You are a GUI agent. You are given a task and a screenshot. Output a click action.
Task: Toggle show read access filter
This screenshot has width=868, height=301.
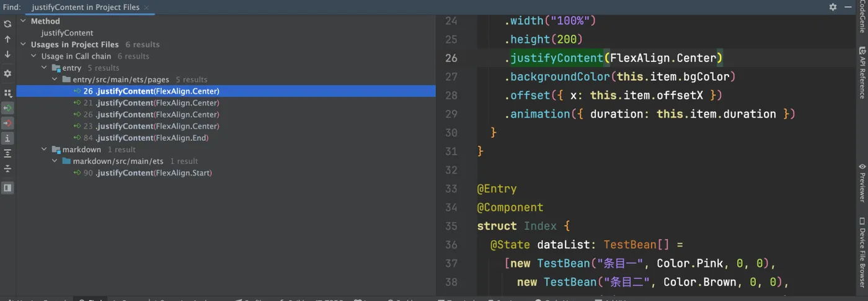point(7,108)
